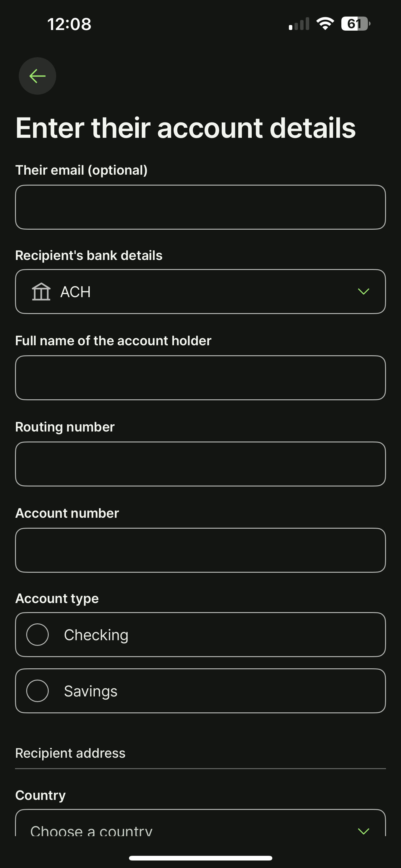The width and height of the screenshot is (401, 868).
Task: Tap the battery level indicator
Action: [x=355, y=24]
